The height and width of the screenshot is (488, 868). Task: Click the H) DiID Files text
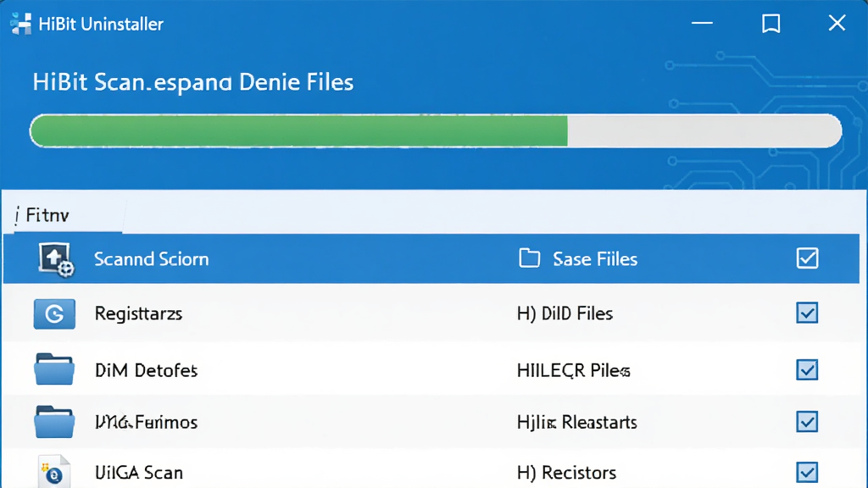pos(565,313)
